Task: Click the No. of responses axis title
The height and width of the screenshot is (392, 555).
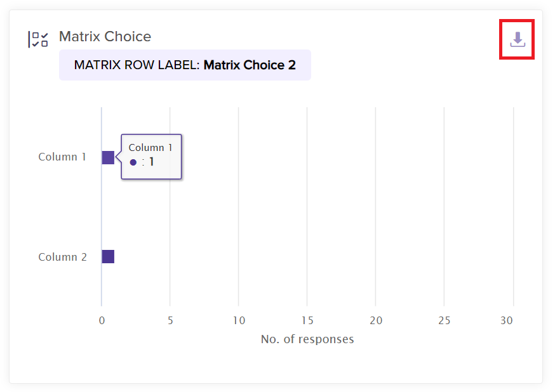Action: pyautogui.click(x=307, y=339)
